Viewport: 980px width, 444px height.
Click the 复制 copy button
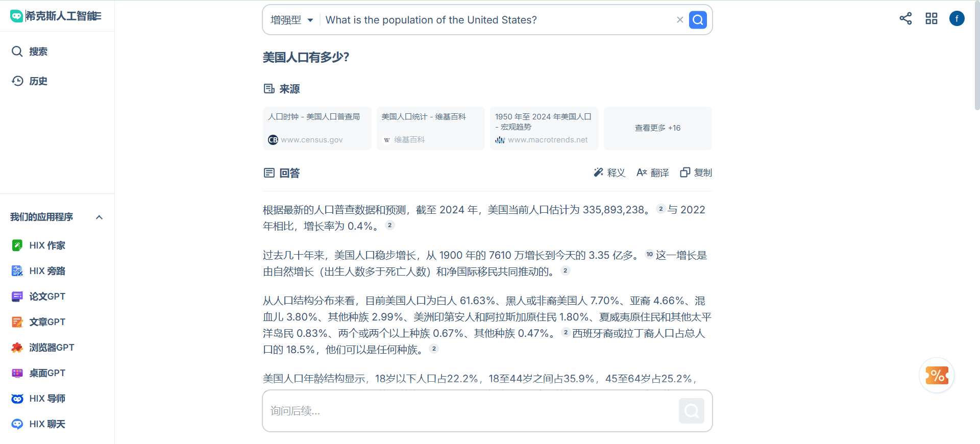696,173
